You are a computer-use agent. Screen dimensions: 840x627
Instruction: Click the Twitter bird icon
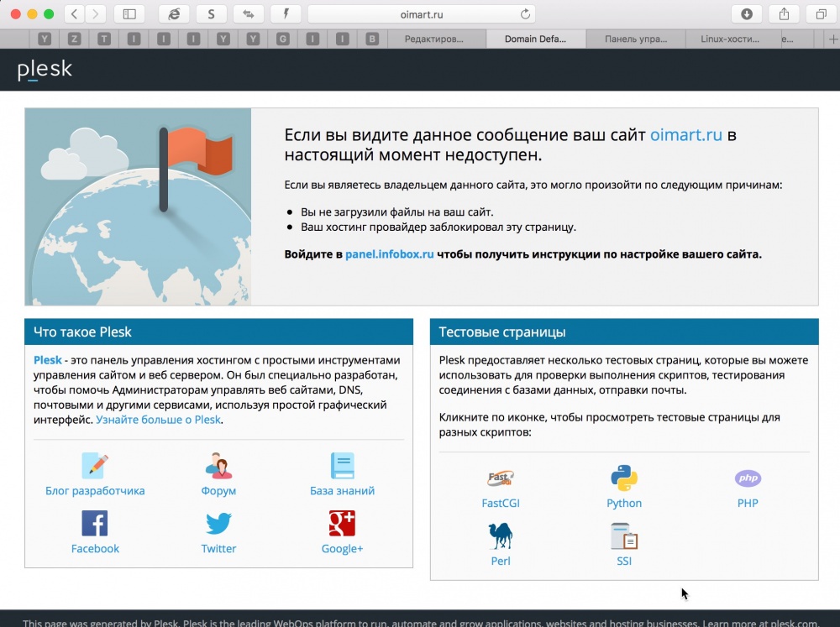[218, 523]
